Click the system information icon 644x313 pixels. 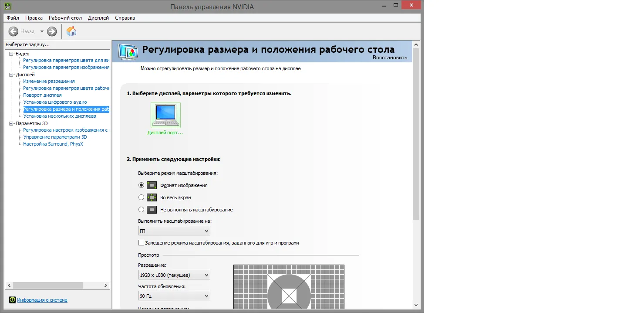13,300
